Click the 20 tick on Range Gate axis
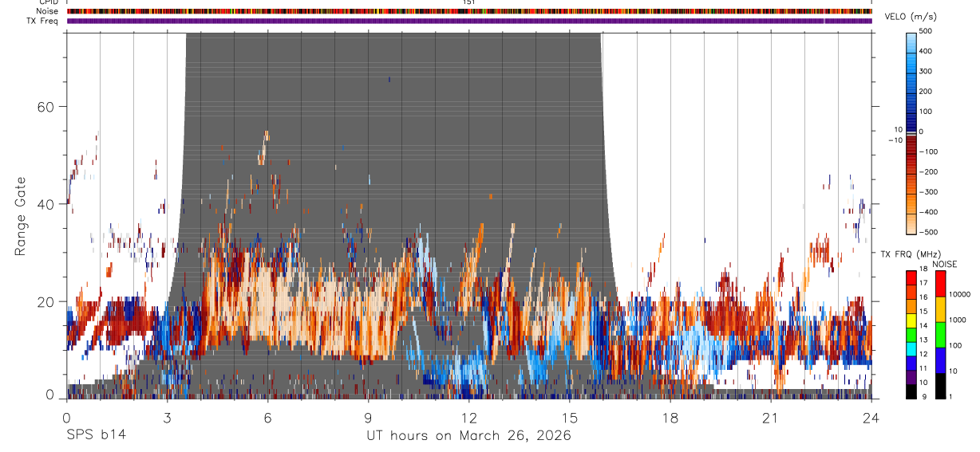 (47, 301)
